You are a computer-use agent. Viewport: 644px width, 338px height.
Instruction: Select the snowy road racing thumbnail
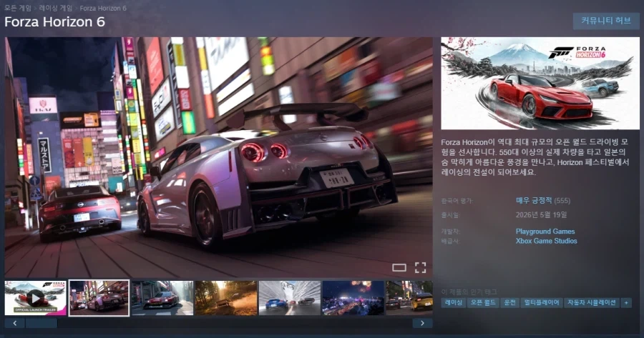pos(290,298)
